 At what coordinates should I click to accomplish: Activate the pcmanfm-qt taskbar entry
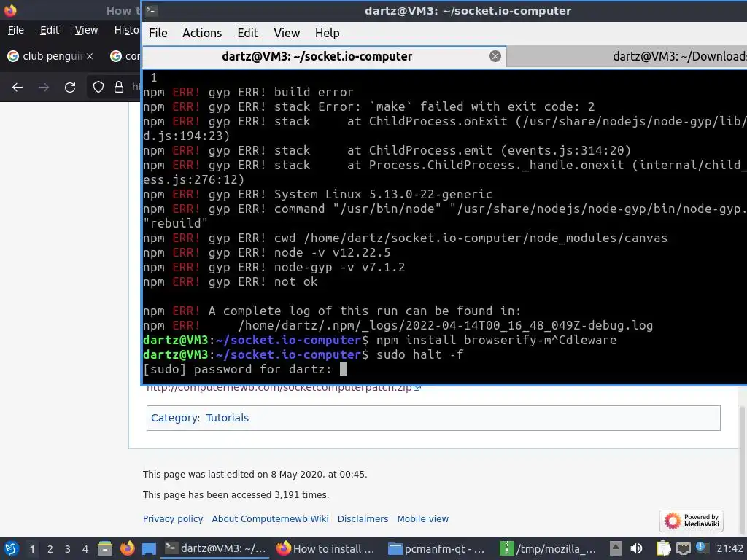point(437,548)
